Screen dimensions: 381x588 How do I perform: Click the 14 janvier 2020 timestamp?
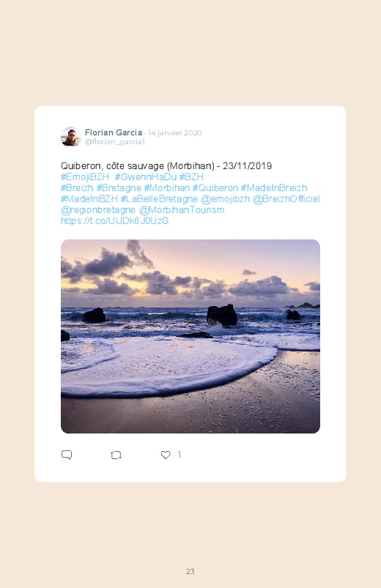tap(174, 133)
